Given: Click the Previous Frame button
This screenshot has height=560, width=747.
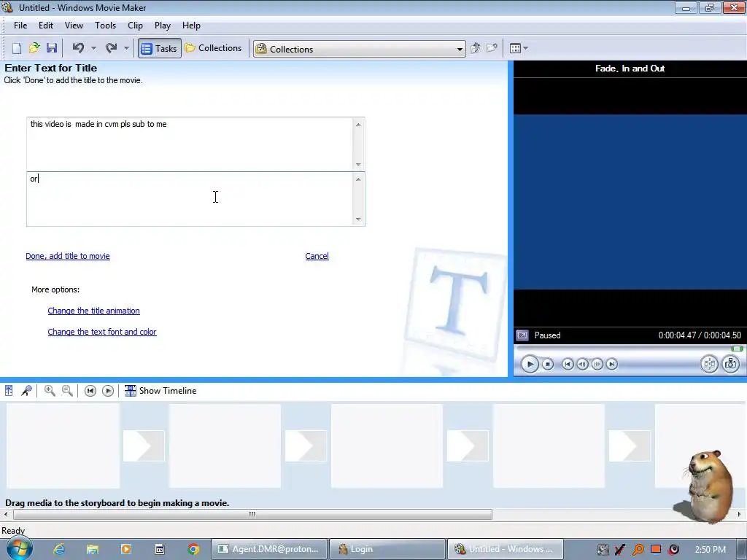Looking at the screenshot, I should point(582,365).
